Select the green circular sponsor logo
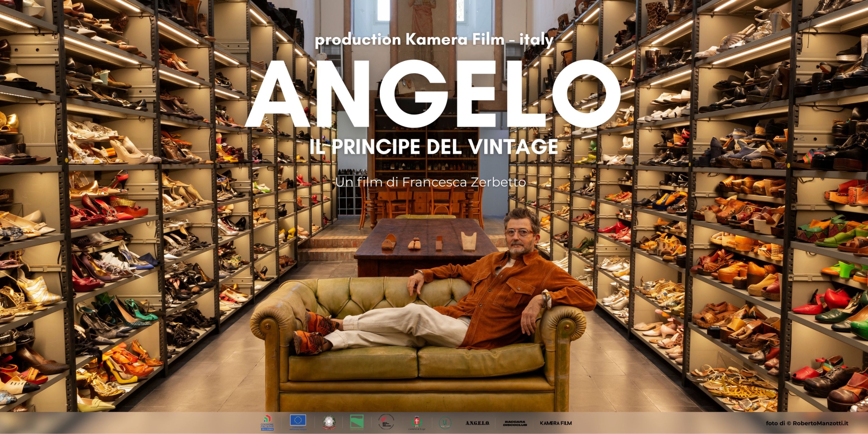The width and height of the screenshot is (868, 434). tap(445, 423)
